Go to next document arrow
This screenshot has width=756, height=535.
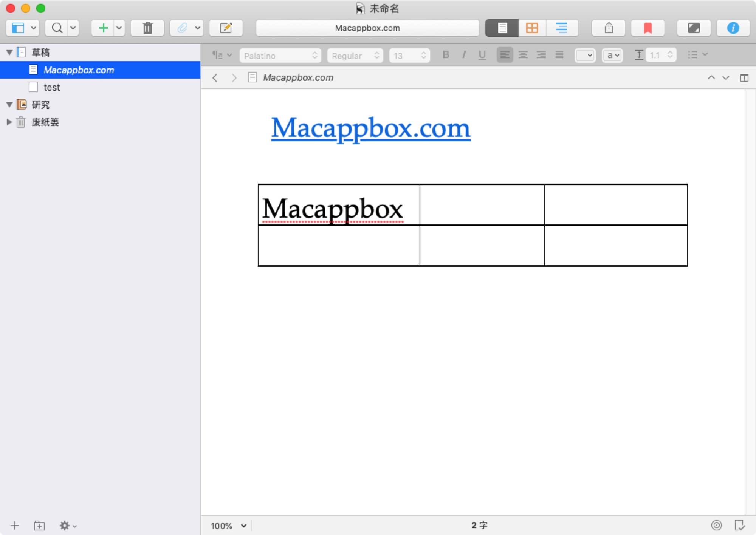[725, 77]
